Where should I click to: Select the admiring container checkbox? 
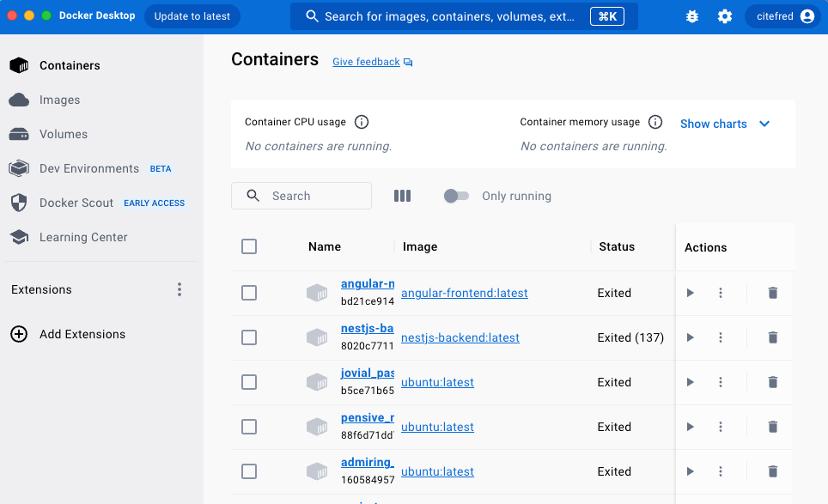point(249,471)
